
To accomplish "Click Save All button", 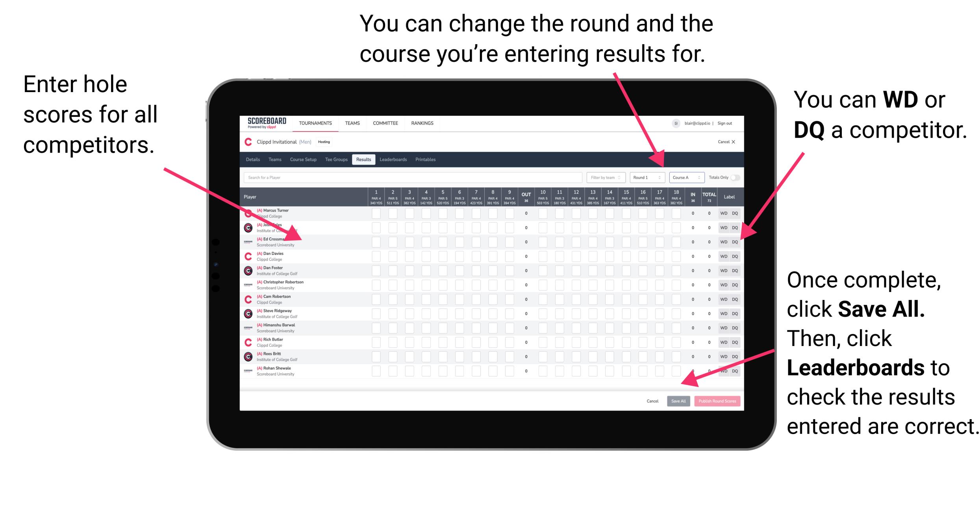I will coord(678,400).
